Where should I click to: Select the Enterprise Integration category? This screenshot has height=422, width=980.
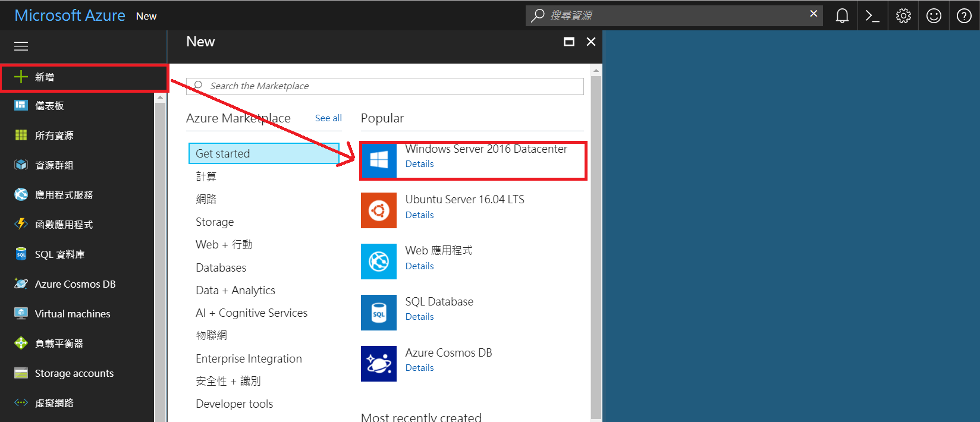(249, 358)
